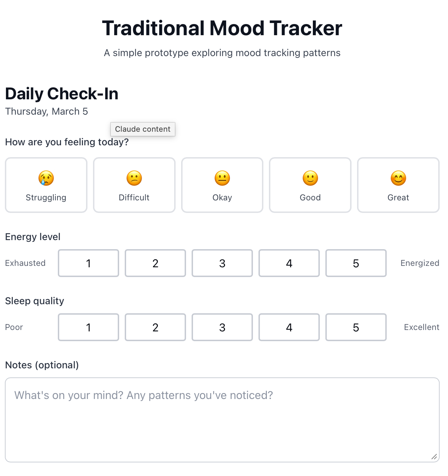Select the smiling Good mood emoji
This screenshot has height=476, width=448.
[x=310, y=178]
